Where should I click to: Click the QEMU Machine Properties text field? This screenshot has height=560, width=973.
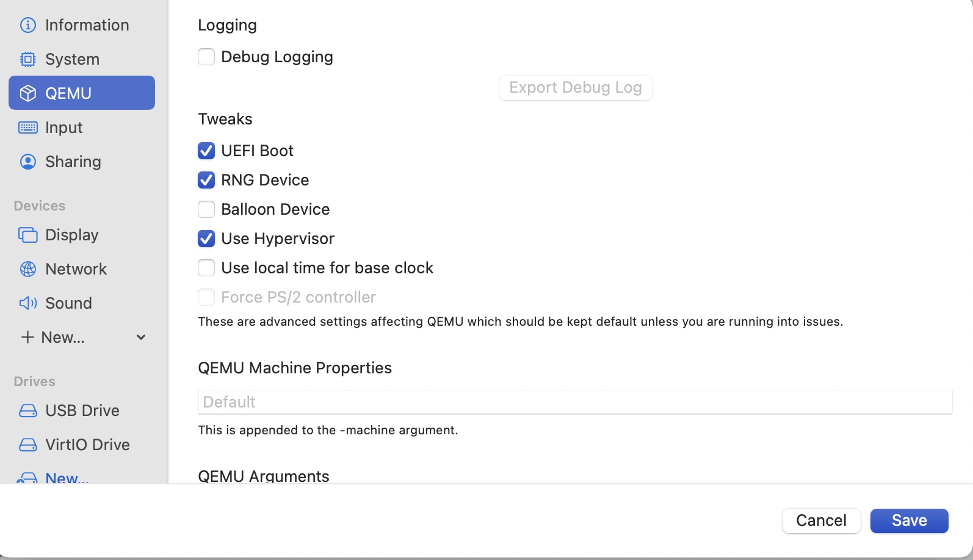tap(575, 402)
